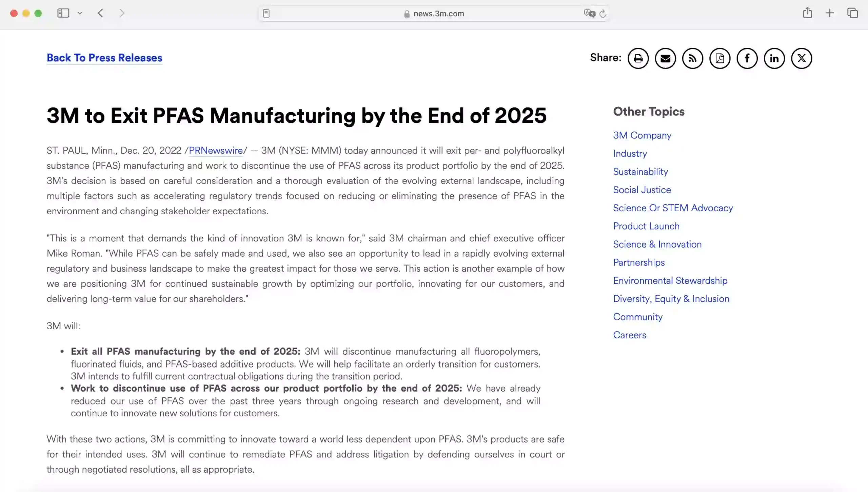Open a new tab with plus button
Image resolution: width=868 pixels, height=492 pixels.
click(829, 13)
